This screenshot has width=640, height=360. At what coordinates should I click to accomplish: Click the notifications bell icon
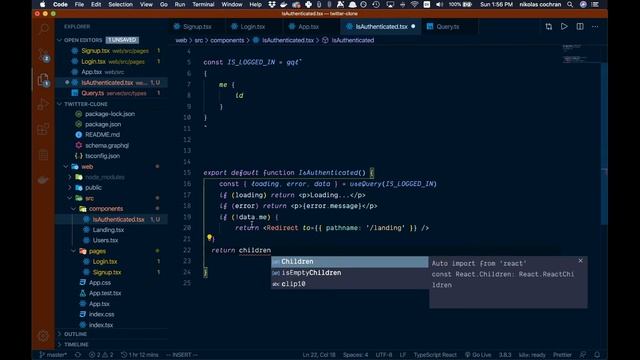[597, 355]
